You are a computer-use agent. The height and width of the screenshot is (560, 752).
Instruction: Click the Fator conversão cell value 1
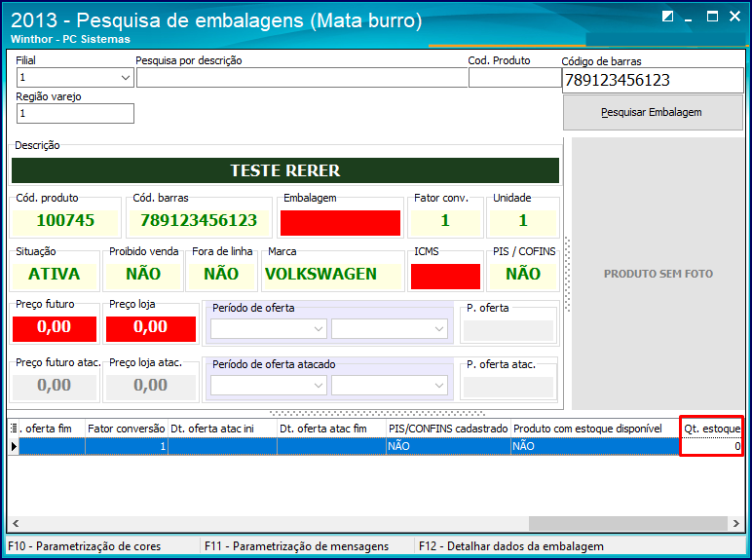[126, 446]
